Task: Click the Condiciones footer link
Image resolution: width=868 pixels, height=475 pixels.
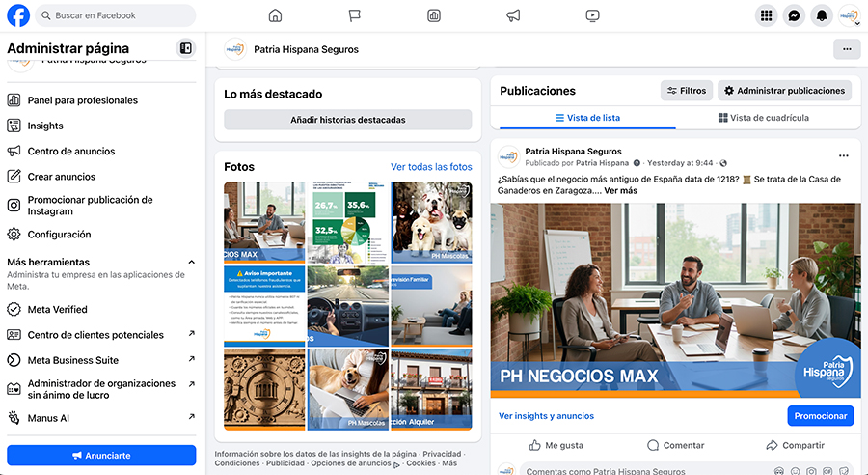Action: click(237, 462)
